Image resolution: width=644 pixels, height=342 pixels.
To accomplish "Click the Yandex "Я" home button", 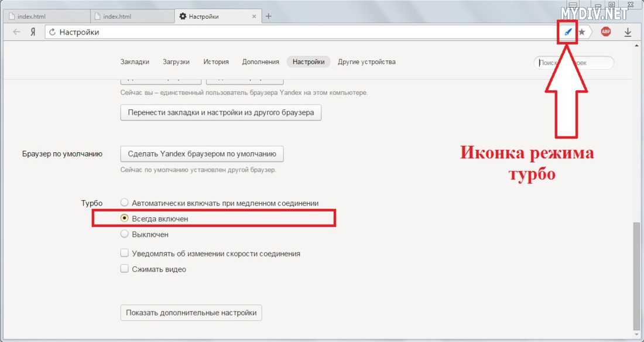I will pos(33,32).
